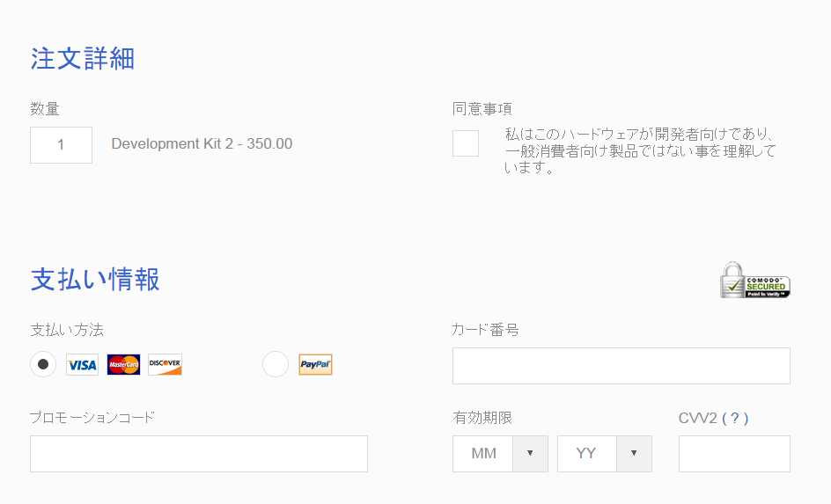
Task: Click the 支払い情報 payment information heading
Action: tap(95, 279)
